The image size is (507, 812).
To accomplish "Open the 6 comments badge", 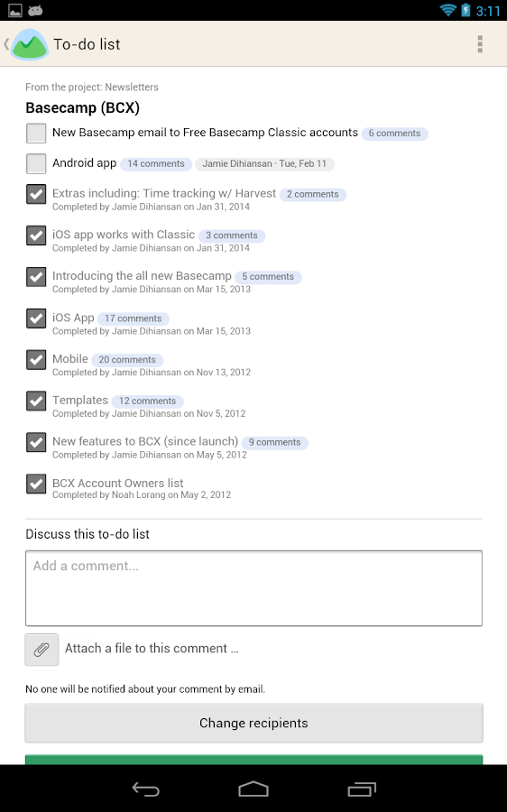I will pyautogui.click(x=394, y=134).
